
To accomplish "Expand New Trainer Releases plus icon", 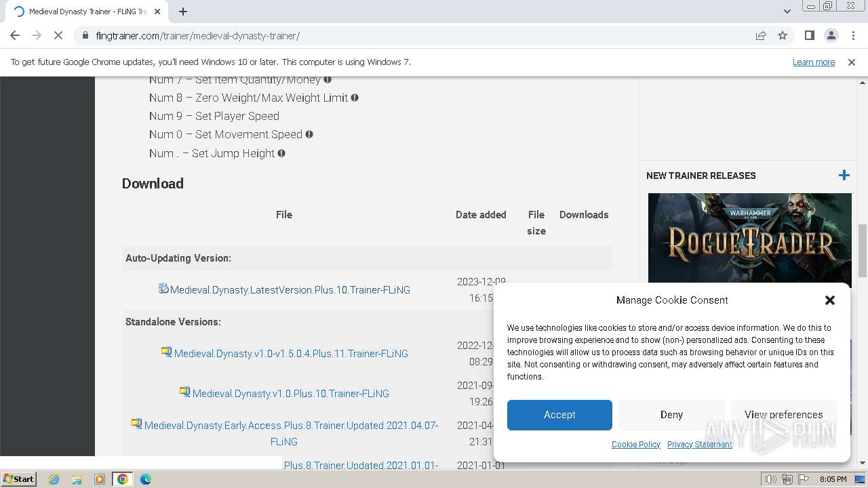I will (x=844, y=176).
